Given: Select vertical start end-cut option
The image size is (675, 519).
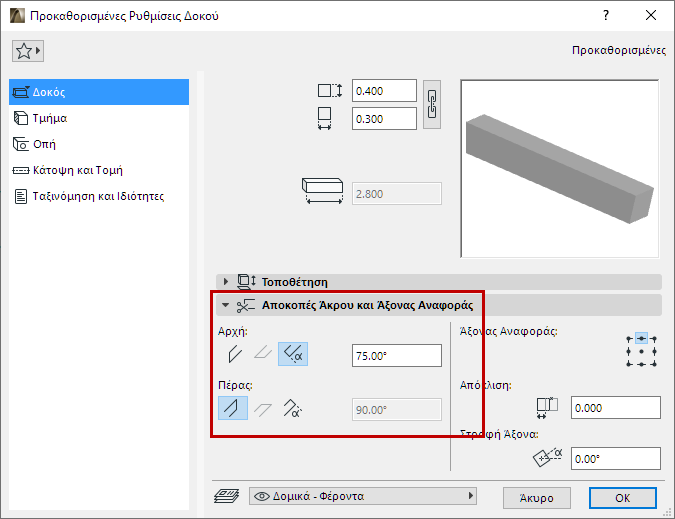Looking at the screenshot, I should click(235, 354).
